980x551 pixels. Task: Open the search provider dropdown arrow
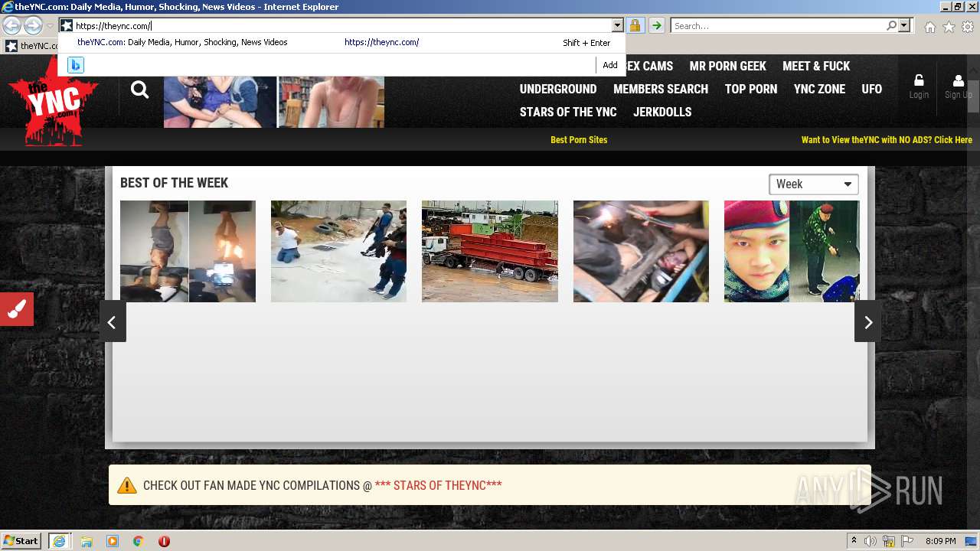(904, 26)
